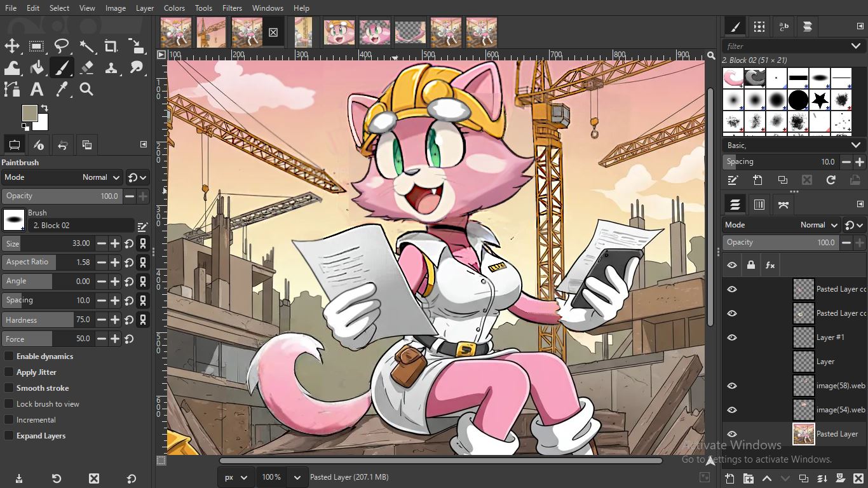868x488 pixels.
Task: Select the Rectangle Select tool
Action: pos(37,46)
